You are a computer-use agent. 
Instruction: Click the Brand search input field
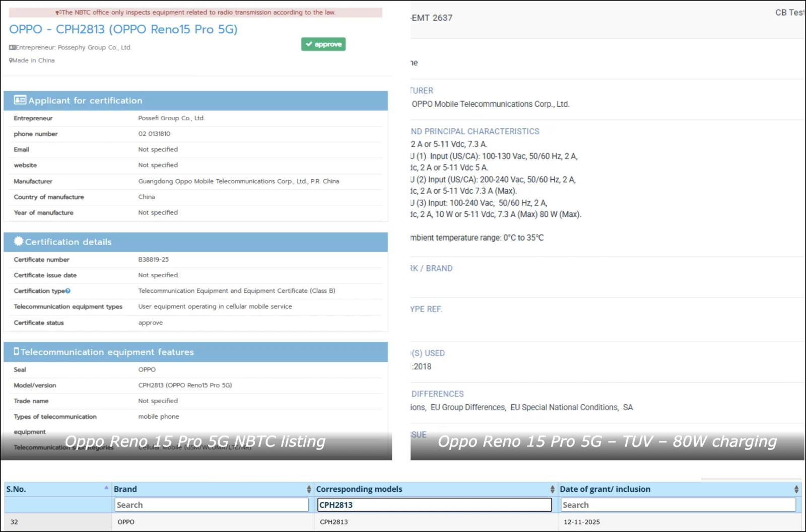pos(212,505)
